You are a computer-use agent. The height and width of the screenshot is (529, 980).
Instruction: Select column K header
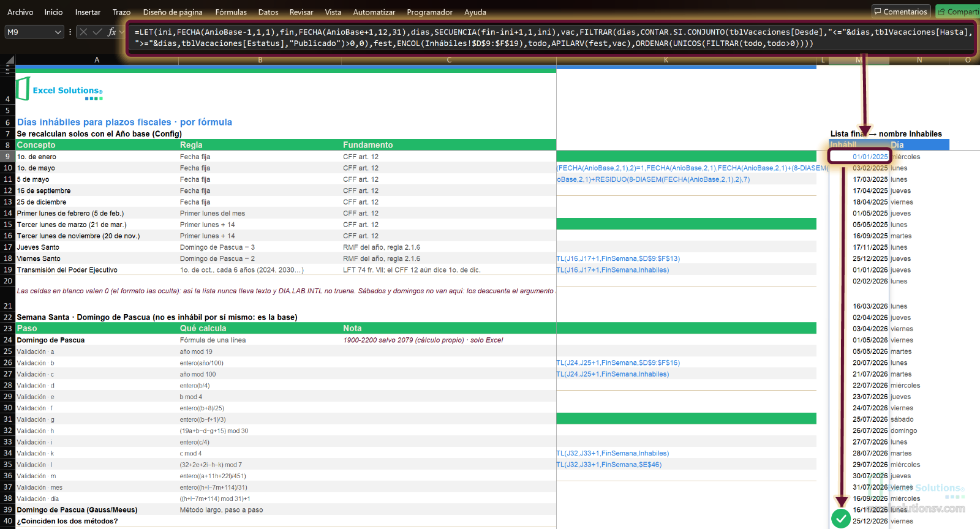tap(666, 60)
